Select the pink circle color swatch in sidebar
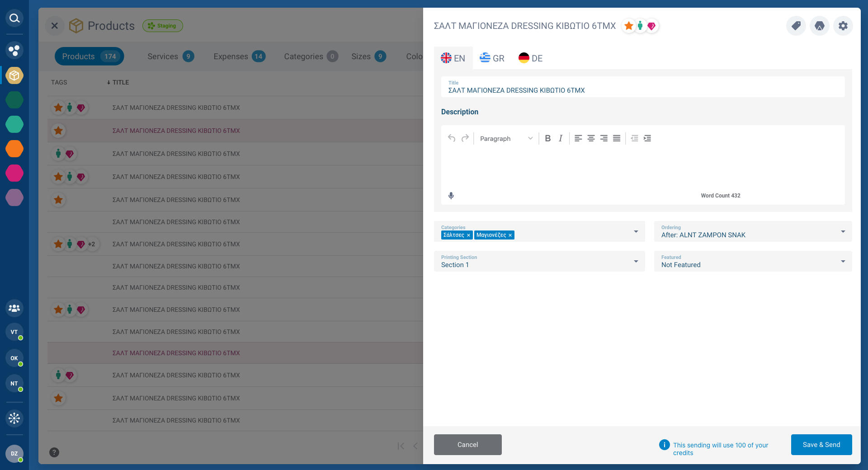 pos(14,173)
